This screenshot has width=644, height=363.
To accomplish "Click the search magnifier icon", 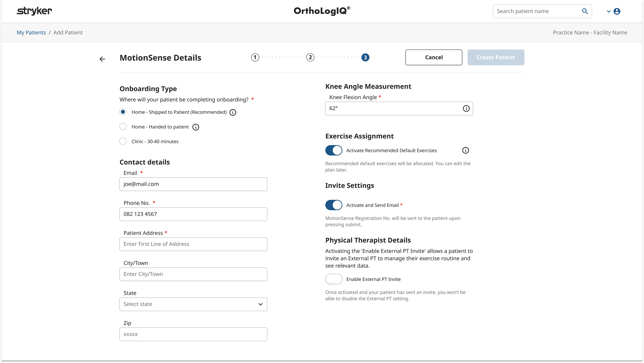I will pyautogui.click(x=585, y=11).
